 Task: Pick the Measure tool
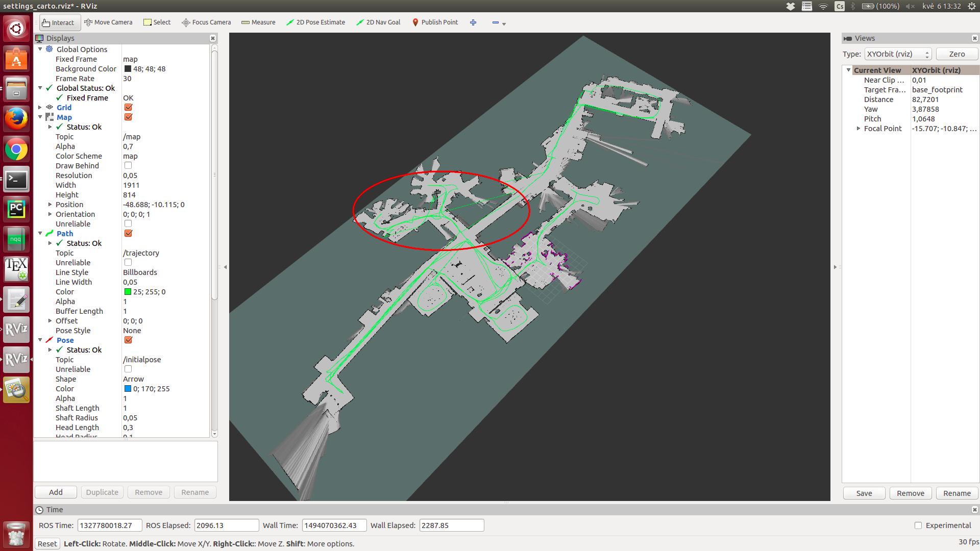258,22
